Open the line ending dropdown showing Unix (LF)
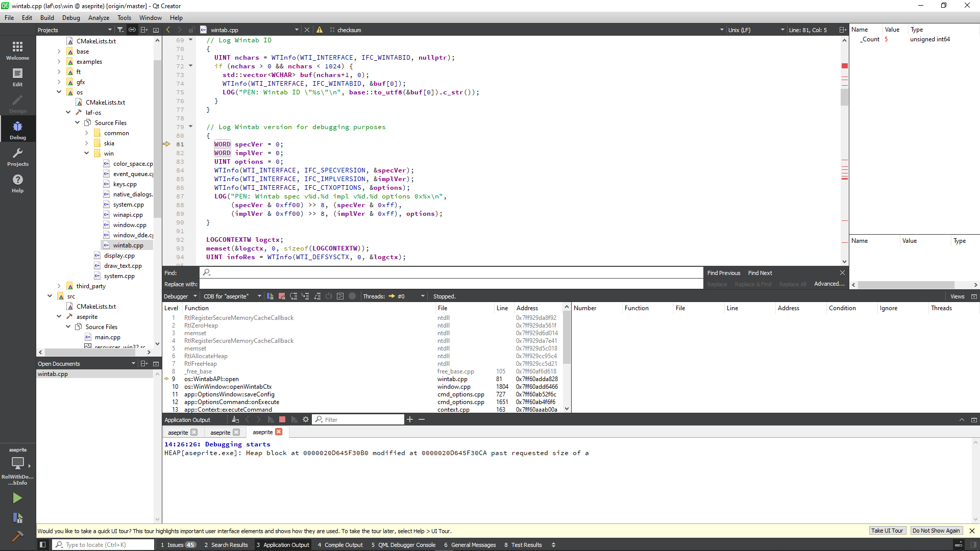Screen dimensions: 980x551 756,30
